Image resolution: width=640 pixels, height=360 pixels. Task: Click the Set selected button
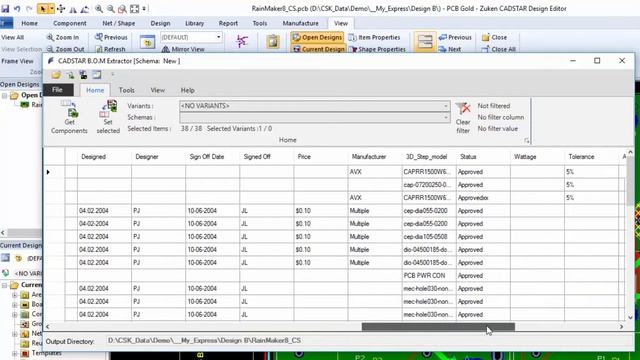(x=108, y=118)
